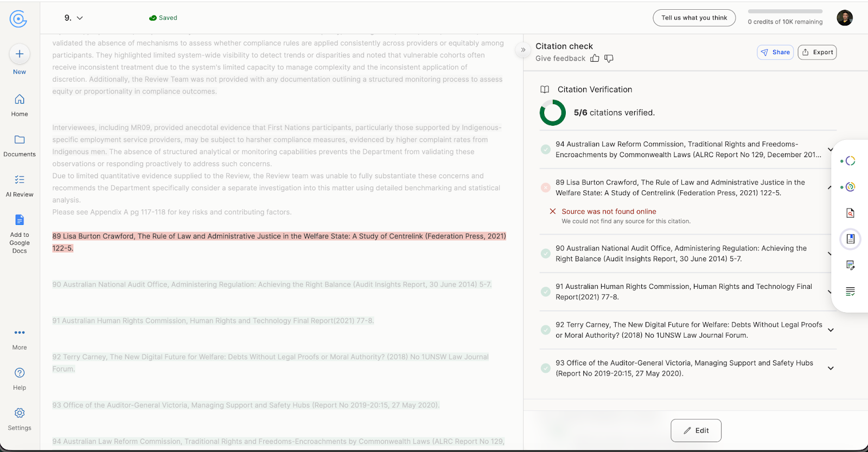This screenshot has width=868, height=452.
Task: Click verified checkmark beside citation 93
Action: point(546,368)
